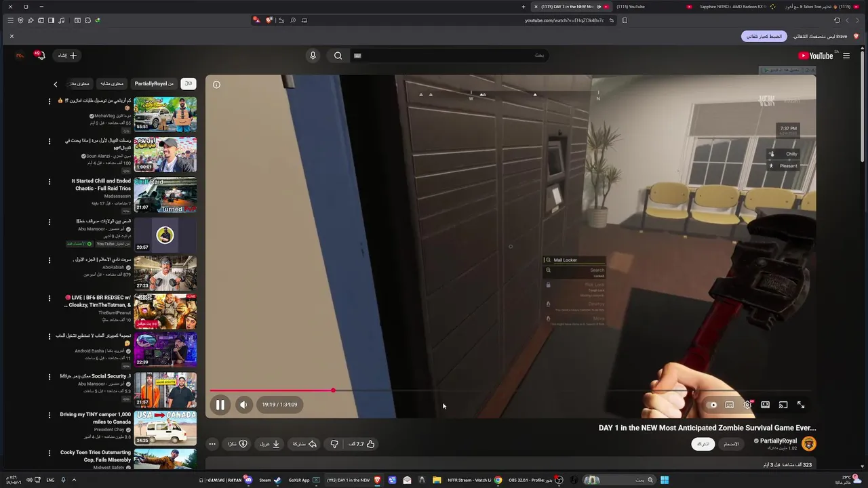Open 'Driving my TINY camper' video thumbnail
Image resolution: width=868 pixels, height=488 pixels.
(x=165, y=428)
